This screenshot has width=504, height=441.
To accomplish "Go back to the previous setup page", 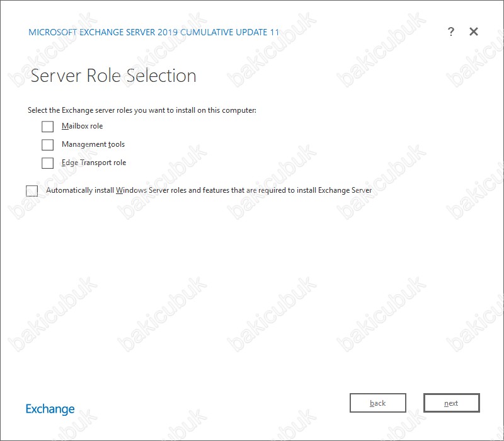I will coord(377,403).
